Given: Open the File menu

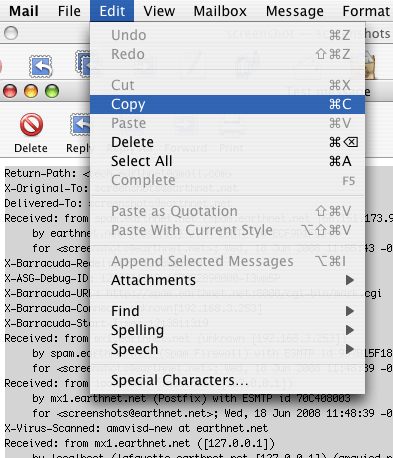Looking at the screenshot, I should [69, 11].
